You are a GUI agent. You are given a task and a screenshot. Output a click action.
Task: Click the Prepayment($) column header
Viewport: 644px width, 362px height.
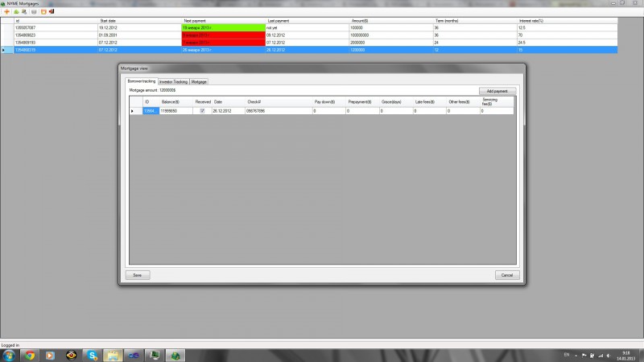[x=362, y=102]
